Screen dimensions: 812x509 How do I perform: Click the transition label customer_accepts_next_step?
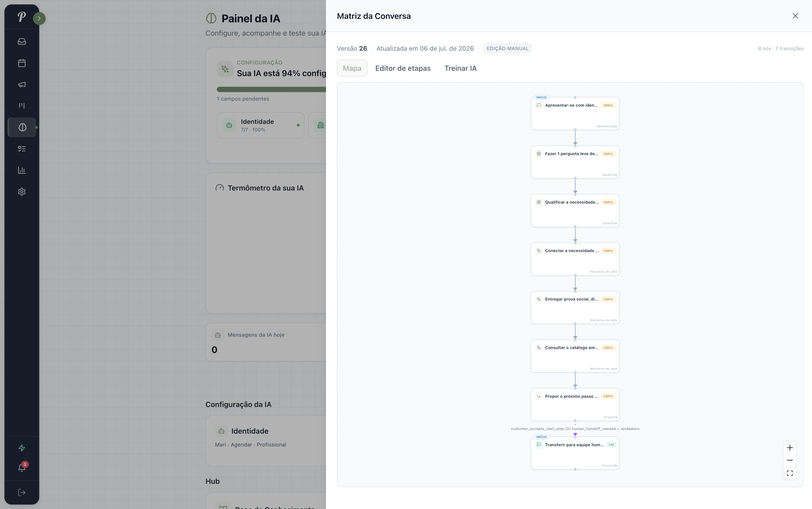tap(575, 429)
